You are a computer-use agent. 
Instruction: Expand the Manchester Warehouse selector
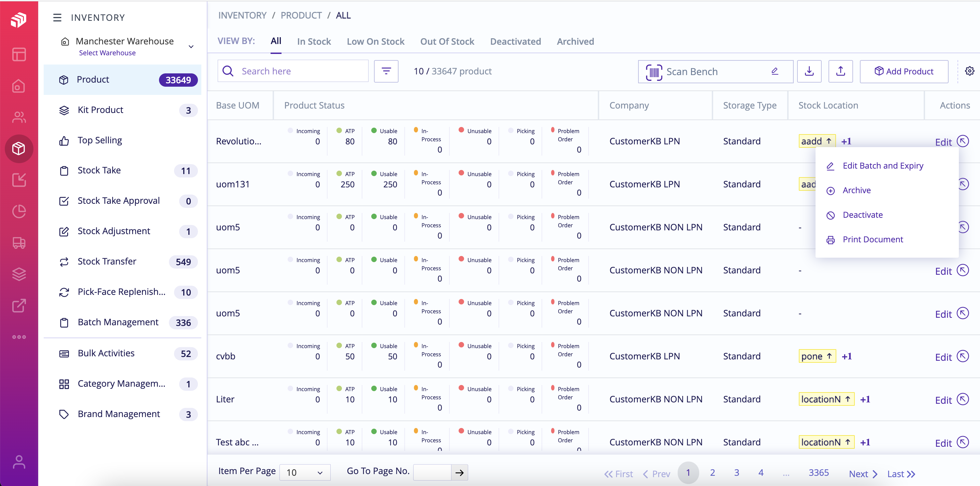tap(191, 46)
